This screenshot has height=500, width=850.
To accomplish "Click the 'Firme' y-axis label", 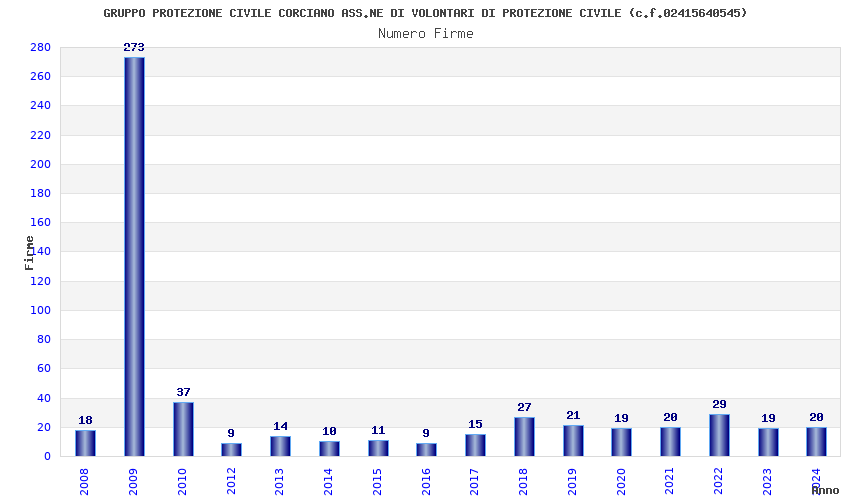I will 29,253.
